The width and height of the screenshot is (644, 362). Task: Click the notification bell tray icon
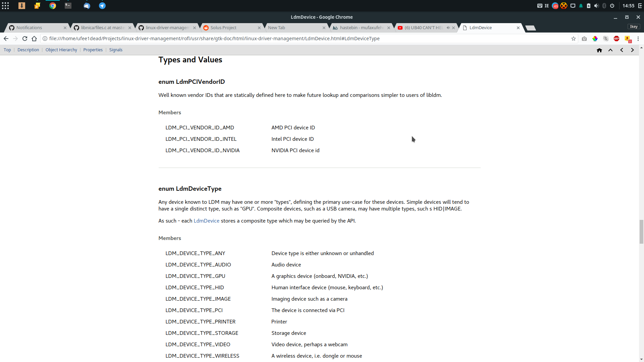[581, 6]
